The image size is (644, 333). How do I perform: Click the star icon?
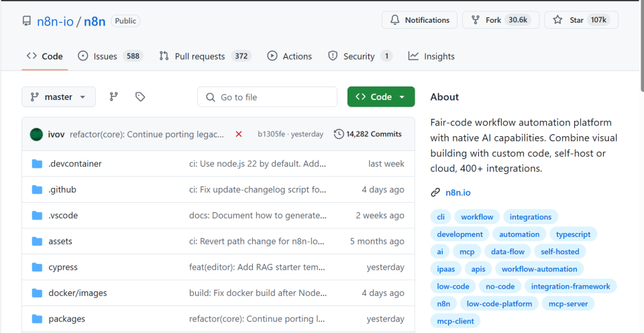tap(557, 19)
